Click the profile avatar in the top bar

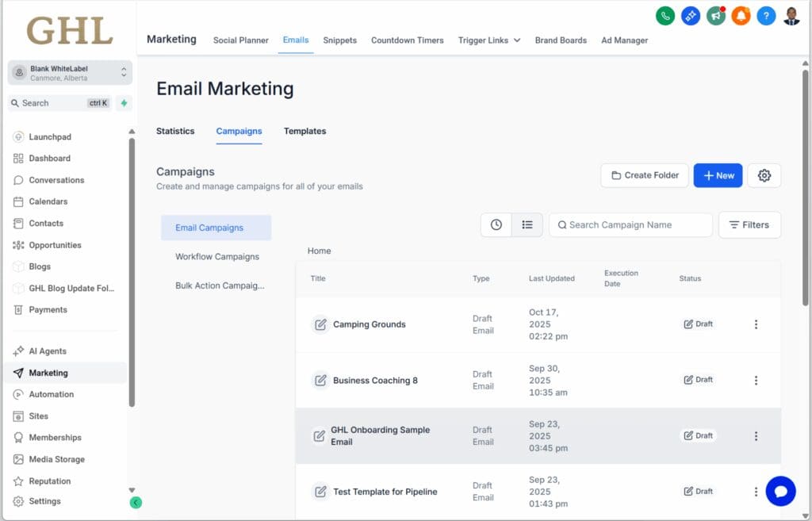point(791,15)
